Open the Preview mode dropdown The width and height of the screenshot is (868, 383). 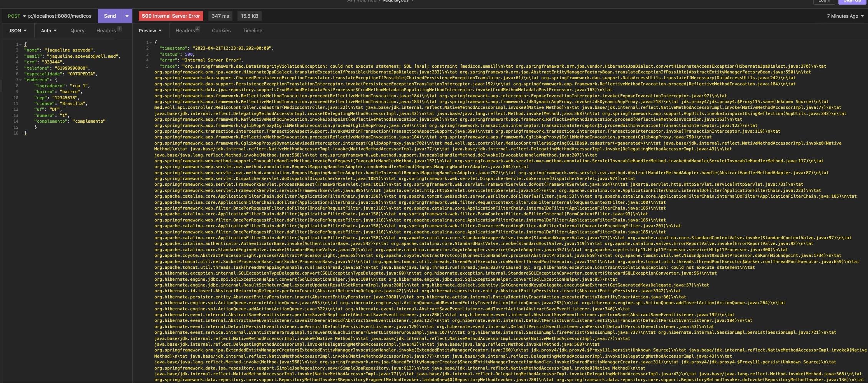point(150,31)
